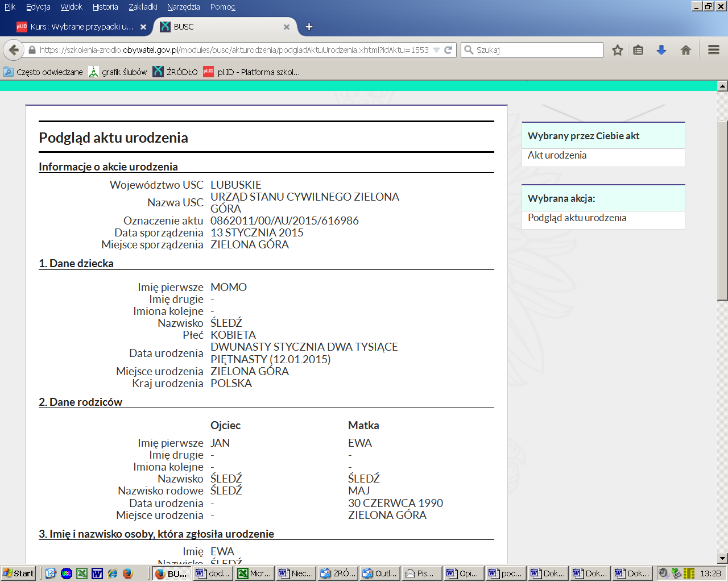Click Akt urodzenia in the side panel
Viewport: 728px width, 582px height.
click(x=557, y=155)
